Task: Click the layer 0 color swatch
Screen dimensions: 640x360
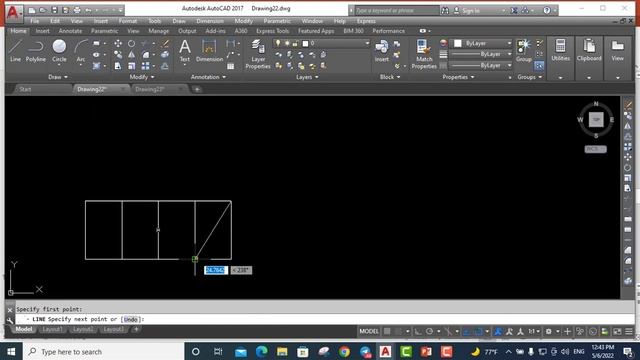Action: 305,43
